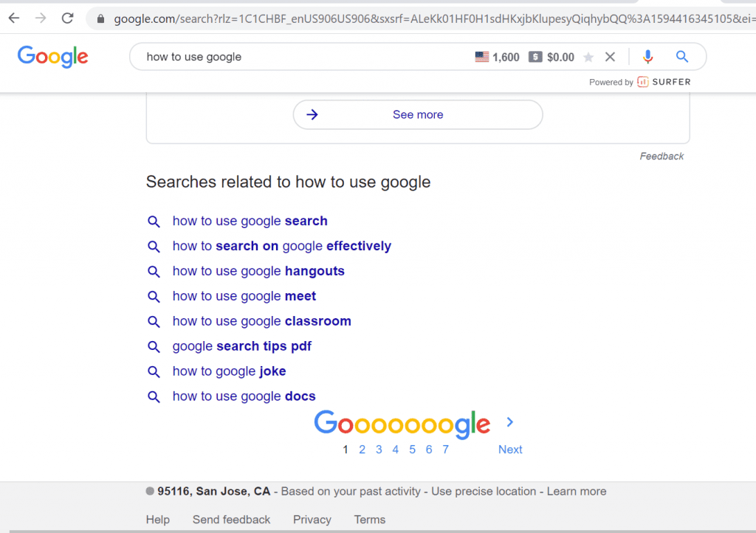The width and height of the screenshot is (756, 533).
Task: Click the SURFER logo beside Powered by
Action: 664,82
